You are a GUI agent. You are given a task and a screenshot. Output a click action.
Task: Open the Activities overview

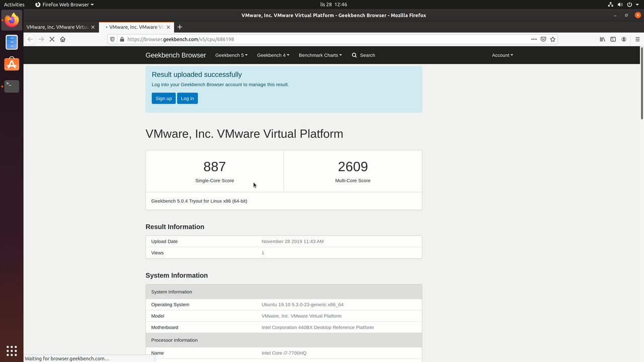14,5
